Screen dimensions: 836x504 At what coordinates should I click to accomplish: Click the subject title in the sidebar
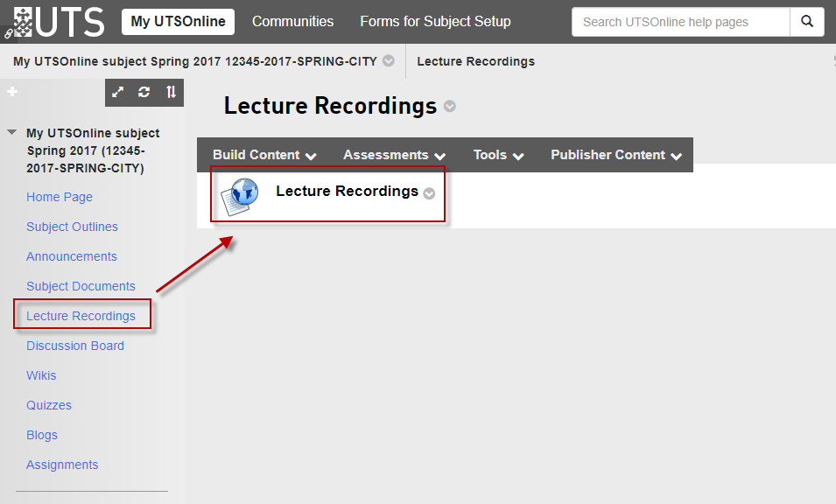[x=93, y=150]
